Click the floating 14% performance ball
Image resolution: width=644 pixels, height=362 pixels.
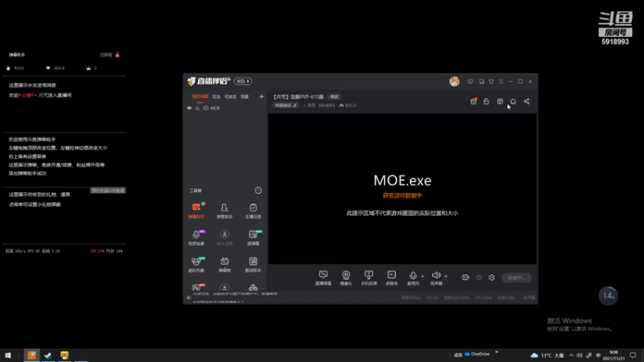[609, 296]
